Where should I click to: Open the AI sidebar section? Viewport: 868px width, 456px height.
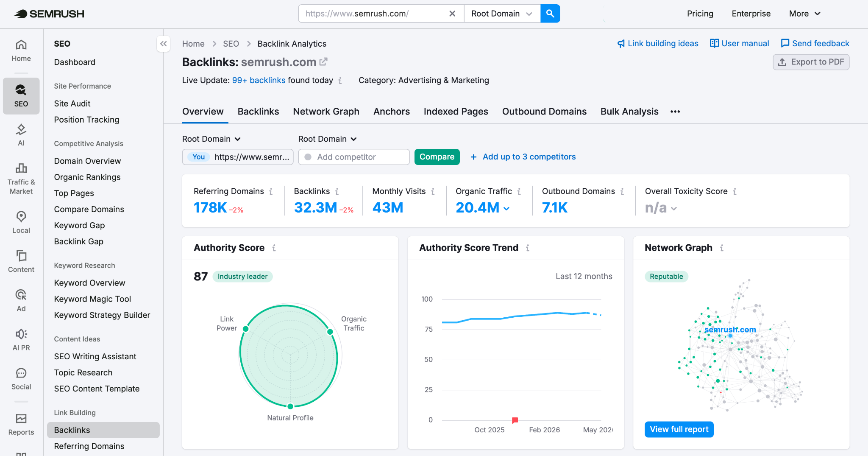[21, 135]
